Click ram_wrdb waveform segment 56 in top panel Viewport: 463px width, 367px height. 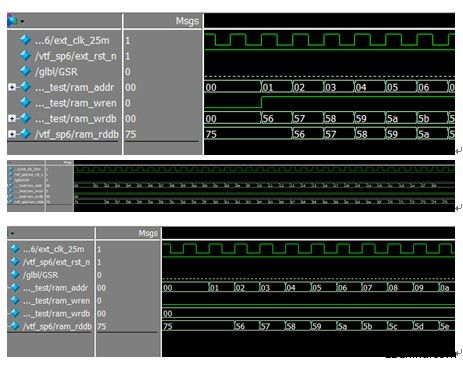coord(276,118)
